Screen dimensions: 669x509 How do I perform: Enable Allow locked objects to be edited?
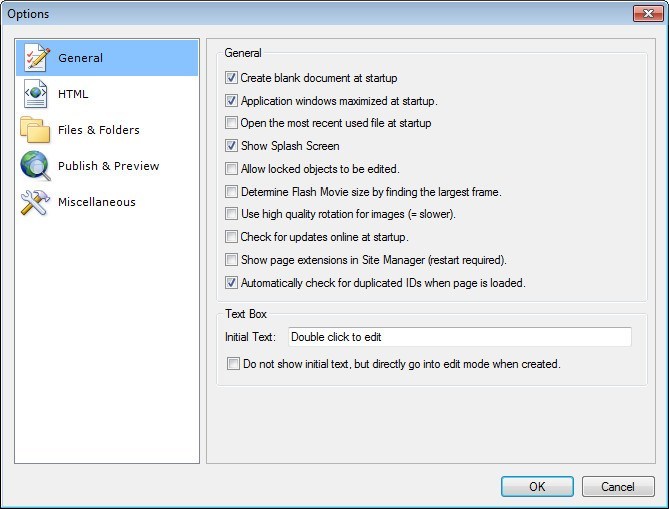point(231,169)
